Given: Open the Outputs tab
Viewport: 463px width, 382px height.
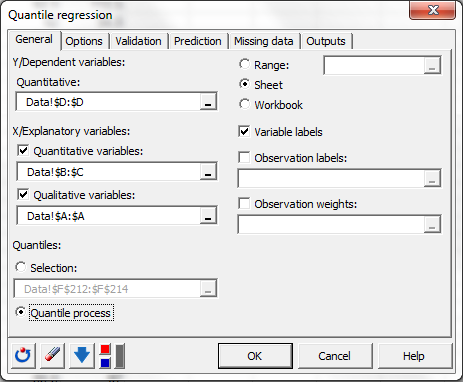Looking at the screenshot, I should tap(326, 41).
